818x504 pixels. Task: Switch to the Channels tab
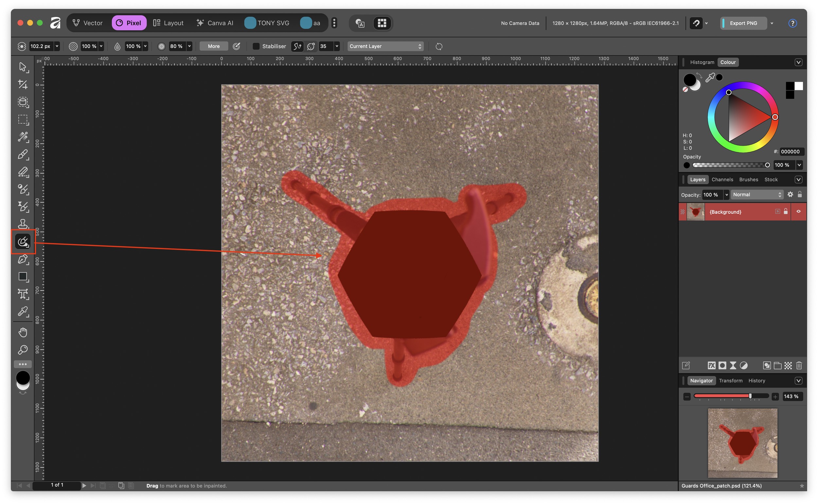(x=722, y=179)
